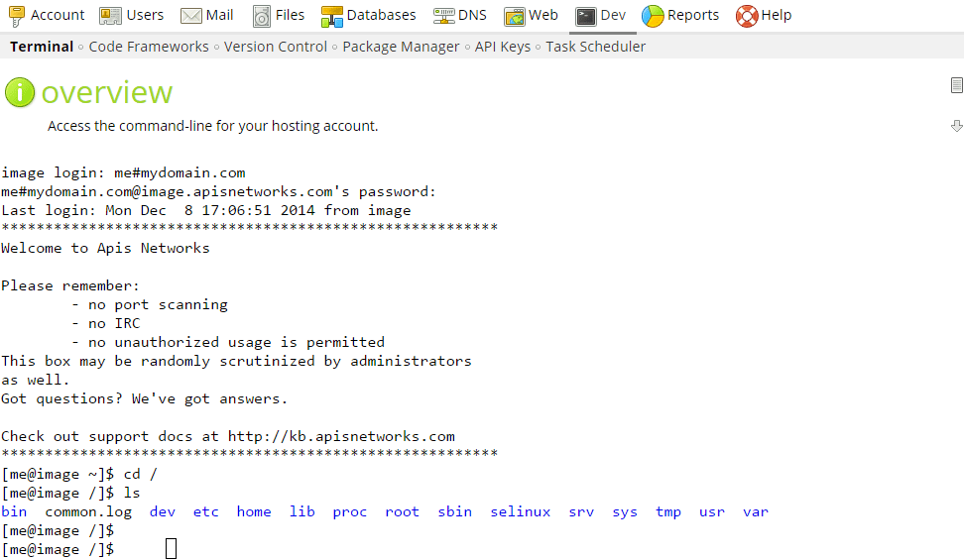Click 'sys' in the ls output
The image size is (964, 560).
coord(625,512)
